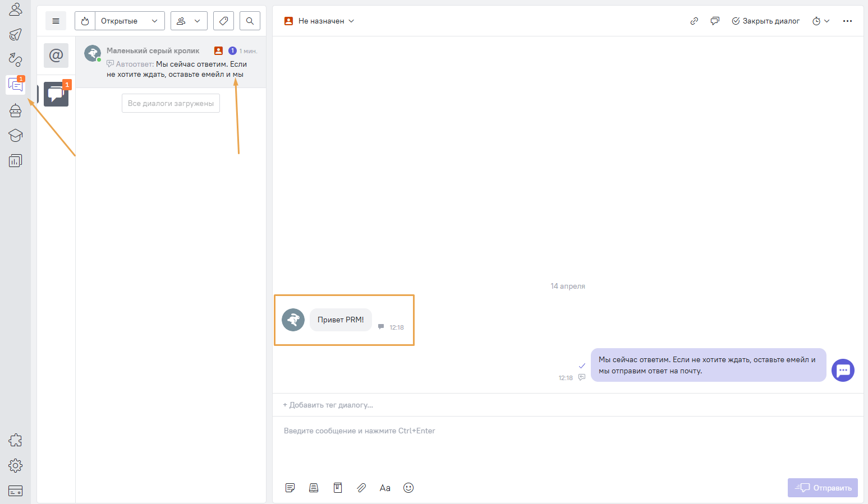This screenshot has height=504, width=868.
Task: Open the knowledge base graduation cap icon
Action: (x=15, y=136)
